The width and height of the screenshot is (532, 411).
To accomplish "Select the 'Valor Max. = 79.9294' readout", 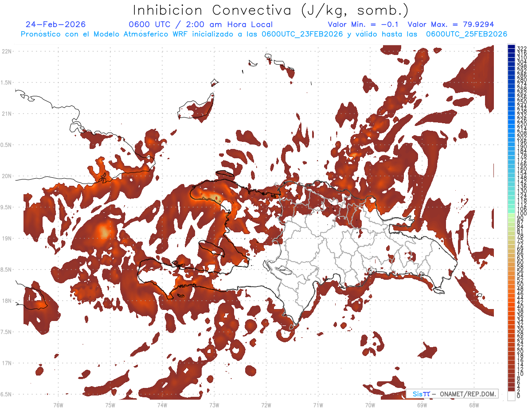I will coord(450,24).
